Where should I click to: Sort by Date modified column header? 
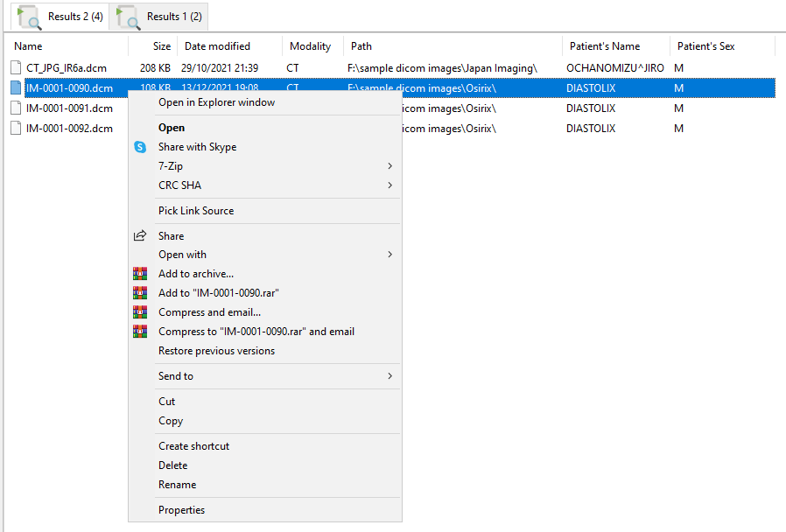tap(217, 46)
